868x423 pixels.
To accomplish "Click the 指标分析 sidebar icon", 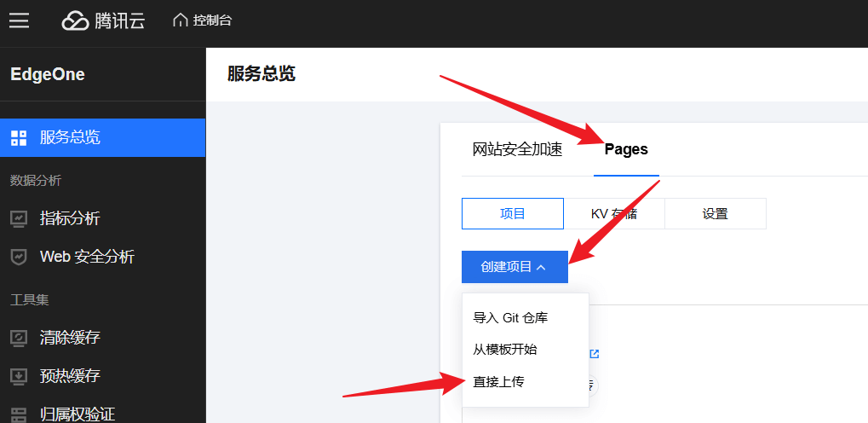I will click(19, 218).
